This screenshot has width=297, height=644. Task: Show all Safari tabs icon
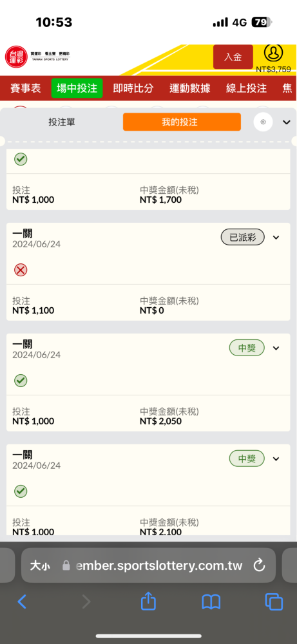pyautogui.click(x=274, y=602)
